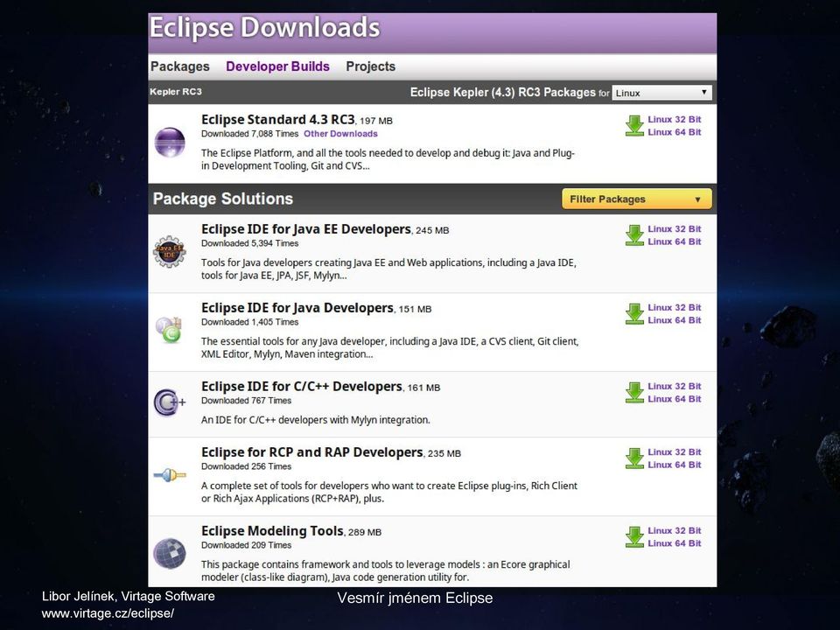
Task: Download Java EE Developers Linux 32 Bit
Action: (675, 228)
